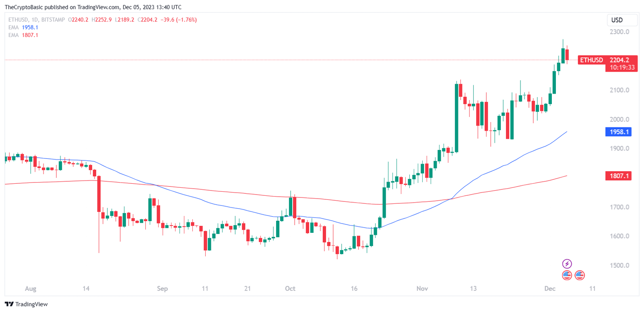644x312 pixels.
Task: Click the 2300.0 price scale label
Action: point(619,32)
